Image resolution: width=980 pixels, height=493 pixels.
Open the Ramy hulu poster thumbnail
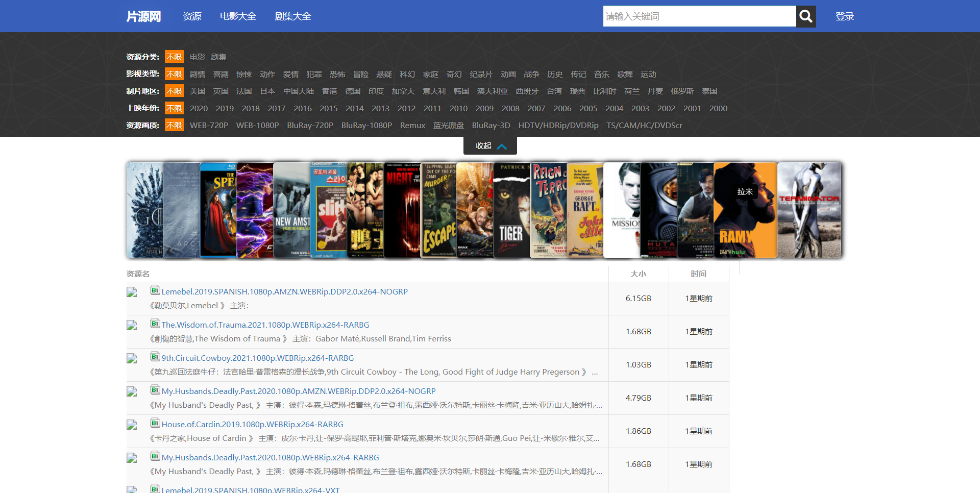[x=745, y=210]
